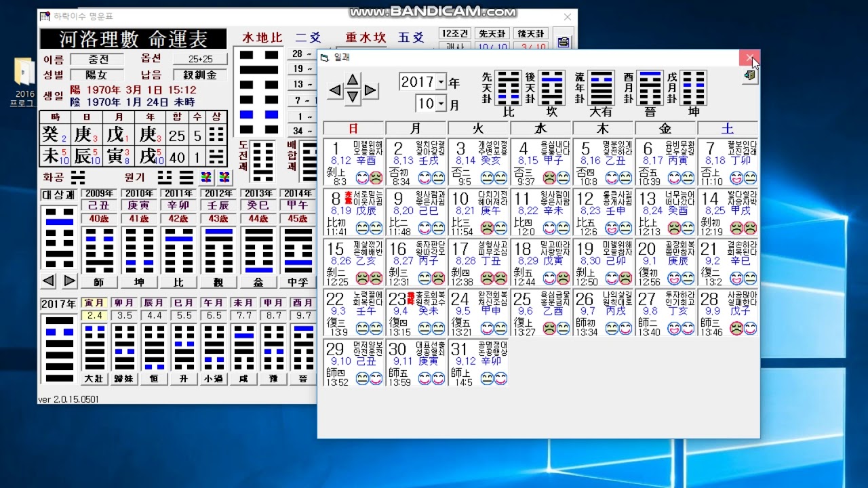The image size is (868, 488).
Task: Click the second flower icon beside 원기
Action: tap(224, 178)
